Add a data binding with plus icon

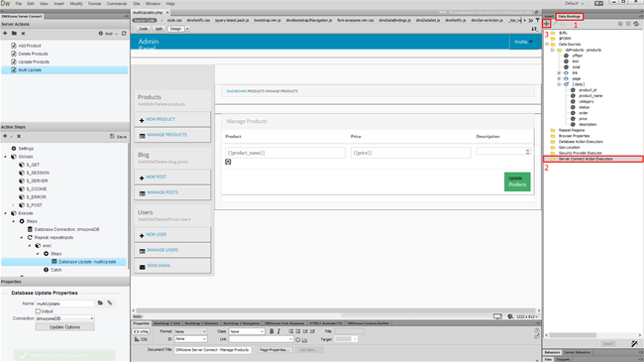547,24
